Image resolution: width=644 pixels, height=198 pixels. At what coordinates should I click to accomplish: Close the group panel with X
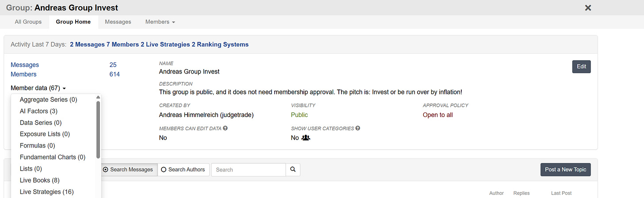click(588, 8)
